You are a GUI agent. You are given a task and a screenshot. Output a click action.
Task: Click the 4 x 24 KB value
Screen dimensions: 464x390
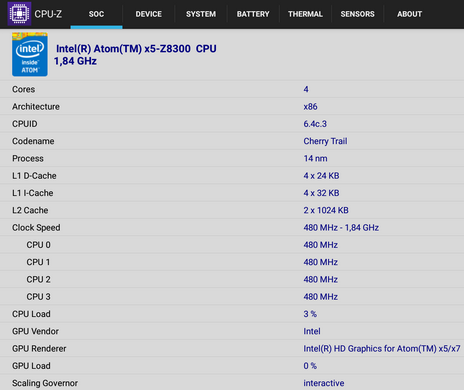321,176
